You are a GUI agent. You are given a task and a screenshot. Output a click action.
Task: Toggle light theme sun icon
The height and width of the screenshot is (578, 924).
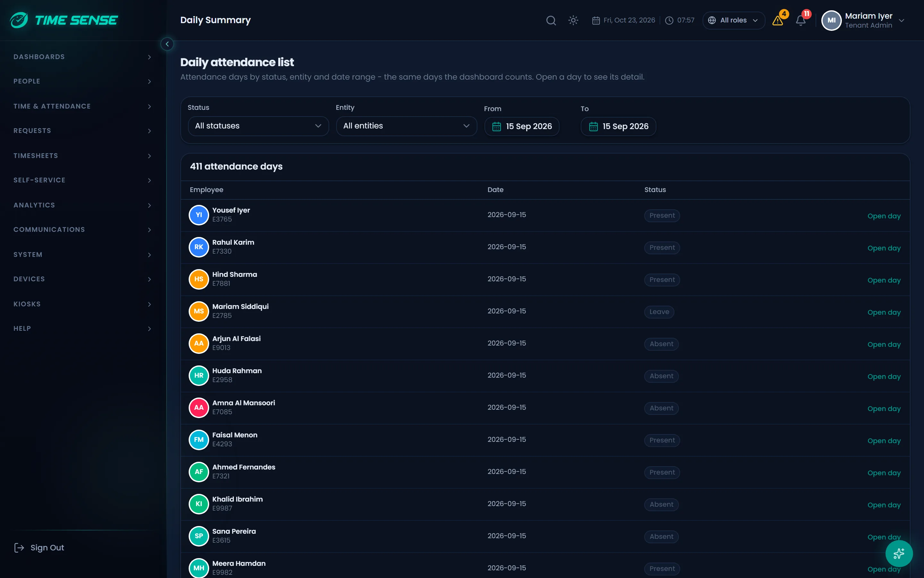coord(573,20)
